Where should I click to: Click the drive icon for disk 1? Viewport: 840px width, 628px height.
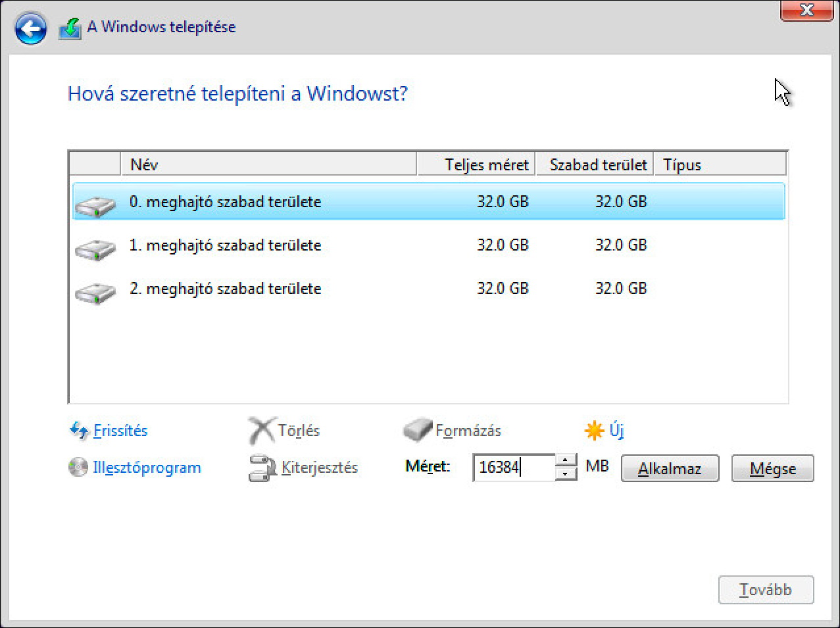(x=95, y=249)
